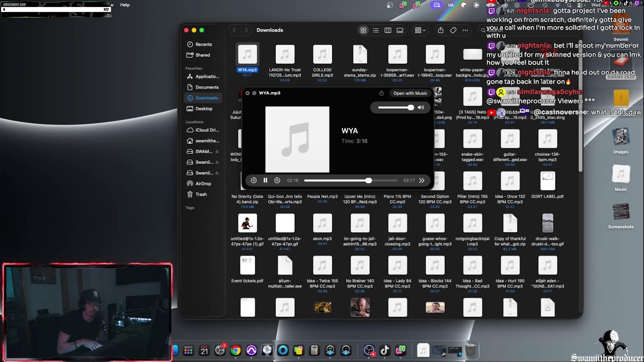Open Shared in Finder sidebar

203,55
